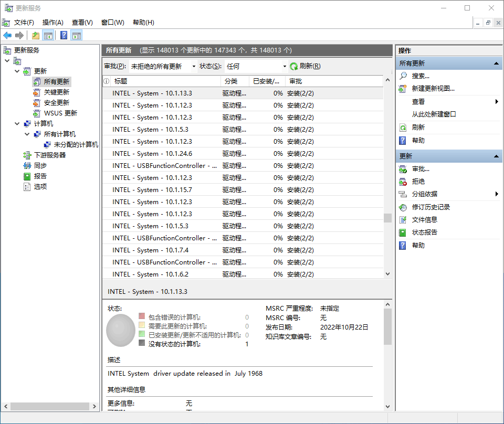
Task: Click the green refresh icon beside 刷新(R)
Action: (x=294, y=67)
